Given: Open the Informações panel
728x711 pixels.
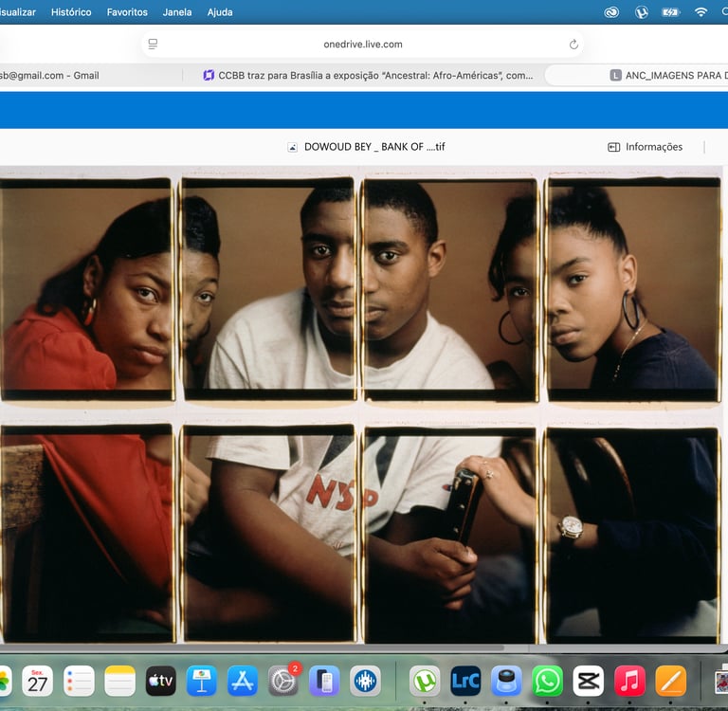Looking at the screenshot, I should (645, 147).
